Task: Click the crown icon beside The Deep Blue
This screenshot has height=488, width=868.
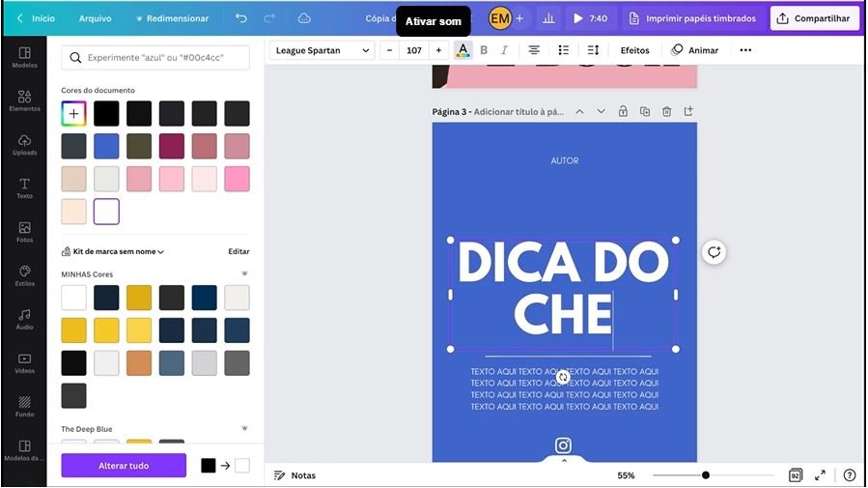Action: tap(244, 428)
